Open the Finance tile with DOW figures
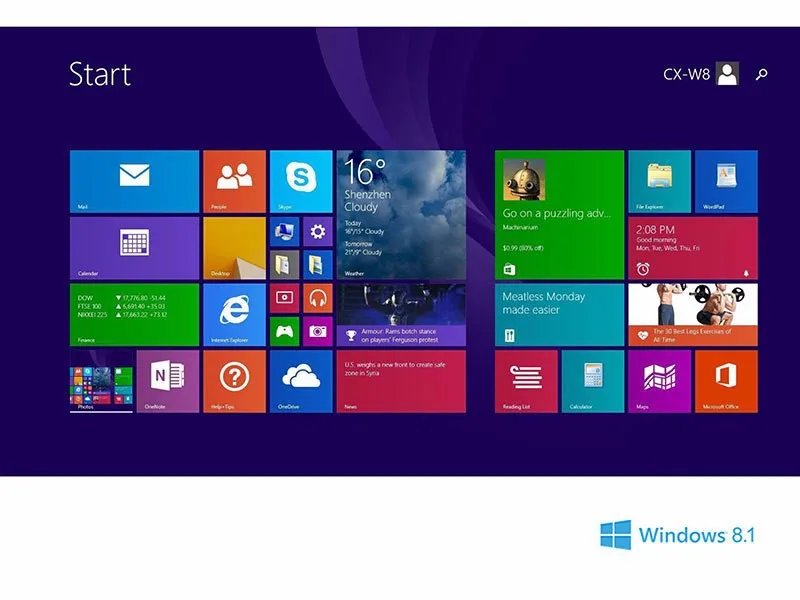This screenshot has width=800, height=600. pyautogui.click(x=135, y=315)
